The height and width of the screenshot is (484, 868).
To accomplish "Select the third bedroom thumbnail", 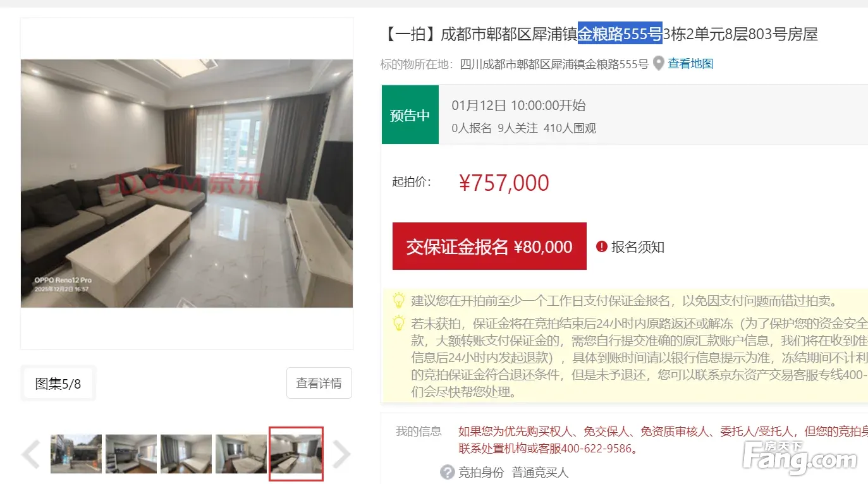I will 186,454.
